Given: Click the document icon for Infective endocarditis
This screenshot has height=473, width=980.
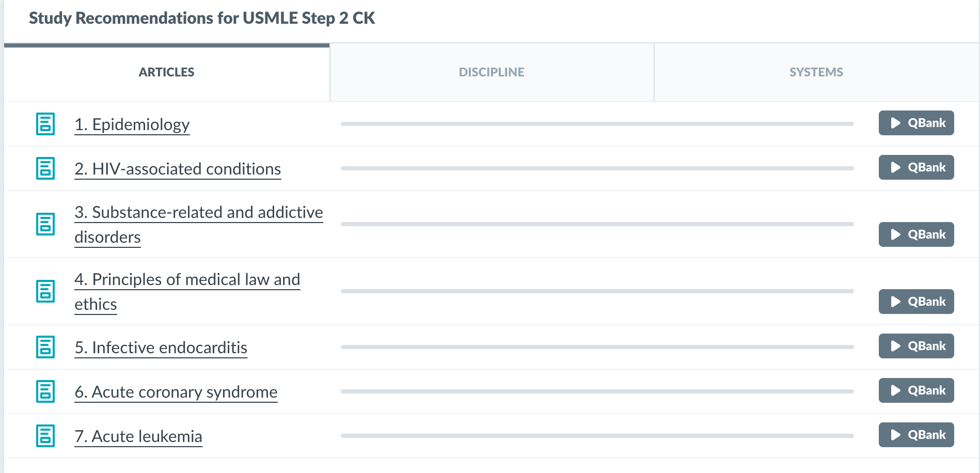Looking at the screenshot, I should pos(45,347).
